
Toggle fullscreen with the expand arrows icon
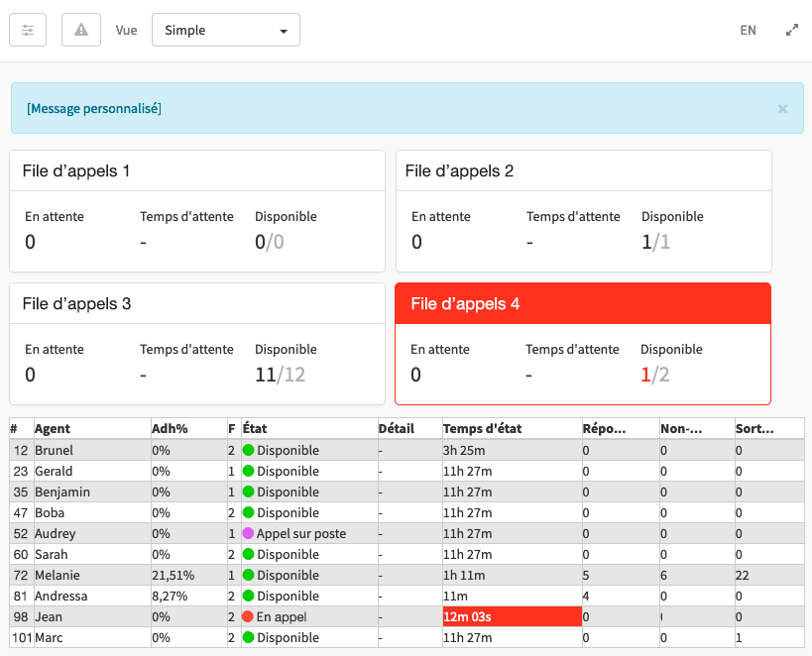point(791,30)
